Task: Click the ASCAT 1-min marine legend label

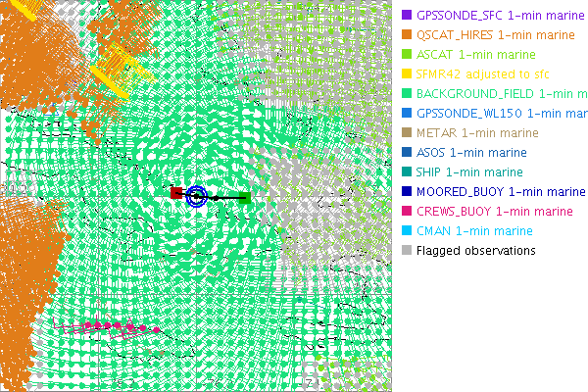Action: 476,55
